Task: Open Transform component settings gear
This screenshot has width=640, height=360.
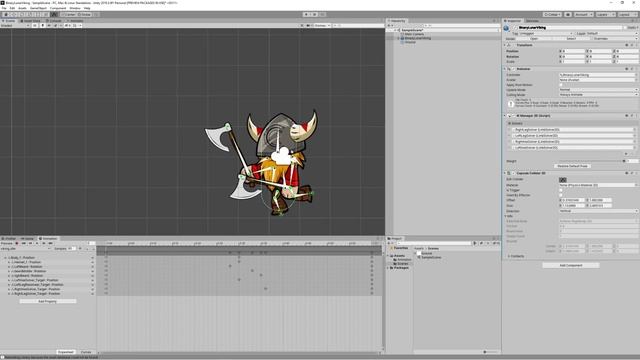Action: tap(636, 45)
